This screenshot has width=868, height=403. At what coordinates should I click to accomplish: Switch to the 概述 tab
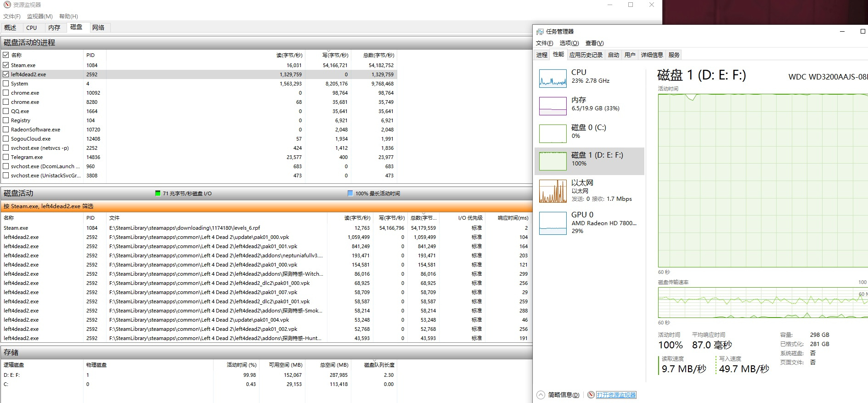coord(10,28)
